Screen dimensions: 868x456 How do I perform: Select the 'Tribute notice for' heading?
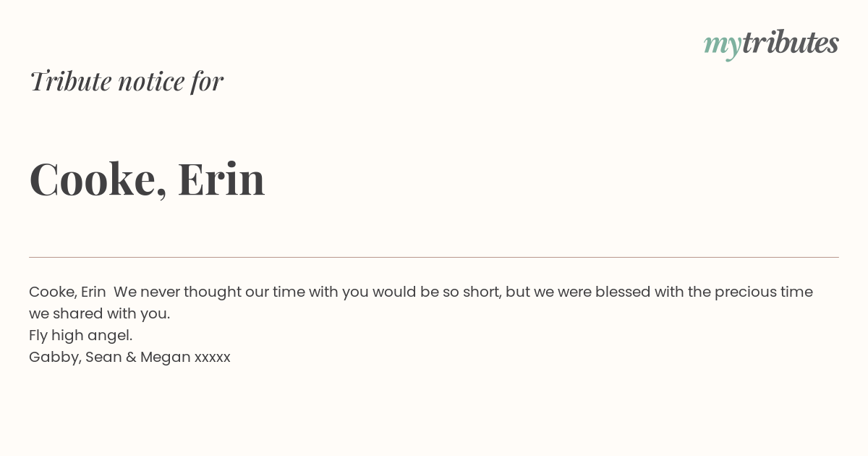pos(126,81)
